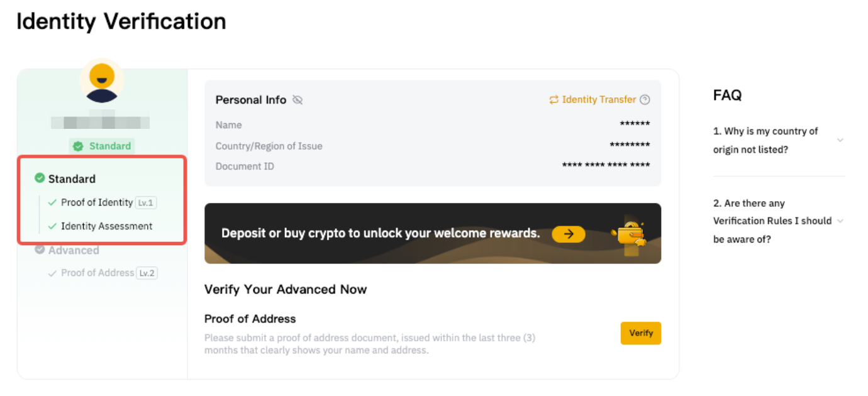Toggle personal info visibility eye icon
The image size is (868, 396).
pyautogui.click(x=298, y=100)
